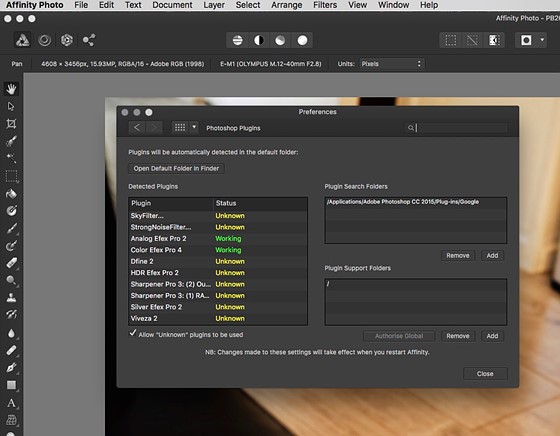Image resolution: width=560 pixels, height=436 pixels.
Task: Open the Document menu
Action: (x=172, y=5)
